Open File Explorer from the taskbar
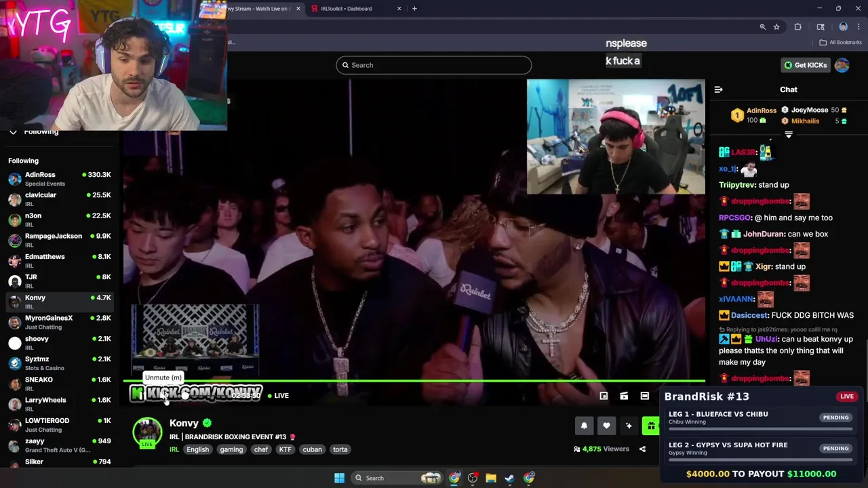This screenshot has height=488, width=868. click(x=491, y=478)
